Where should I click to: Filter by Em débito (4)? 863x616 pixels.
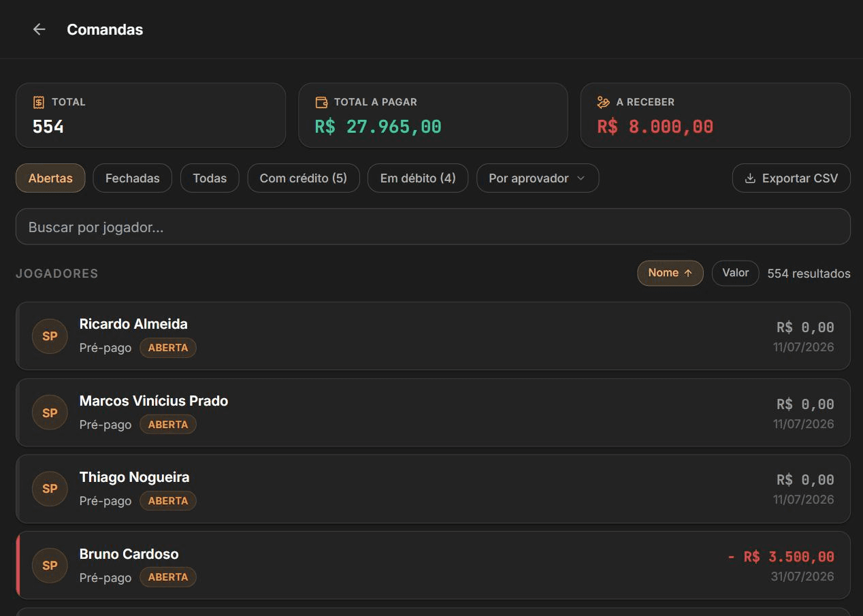pos(418,178)
